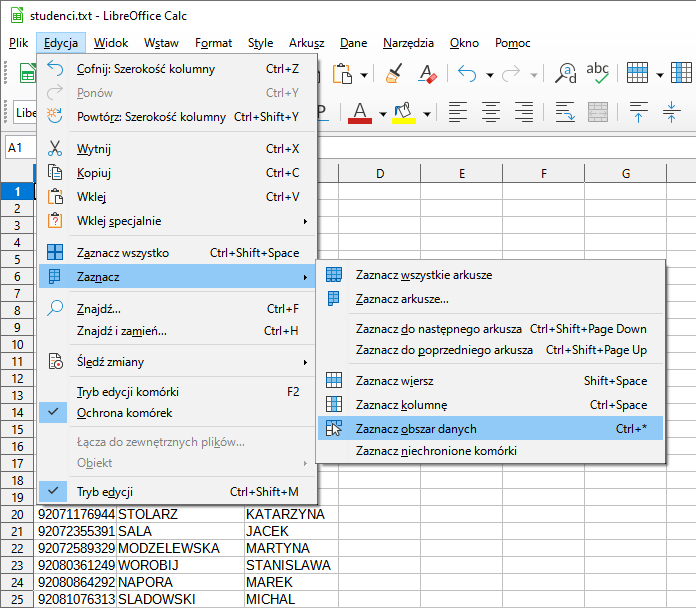Choose Zaznacz niechronione komórki item

coord(490,451)
